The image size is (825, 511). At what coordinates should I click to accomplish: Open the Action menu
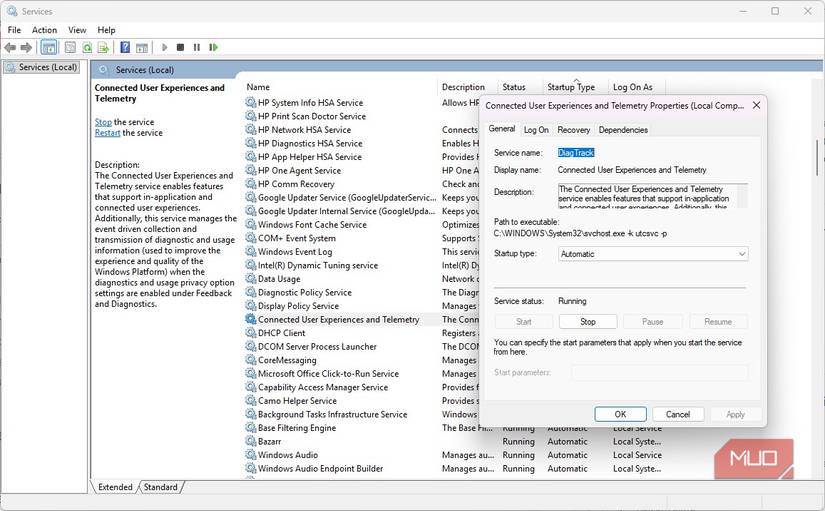44,30
